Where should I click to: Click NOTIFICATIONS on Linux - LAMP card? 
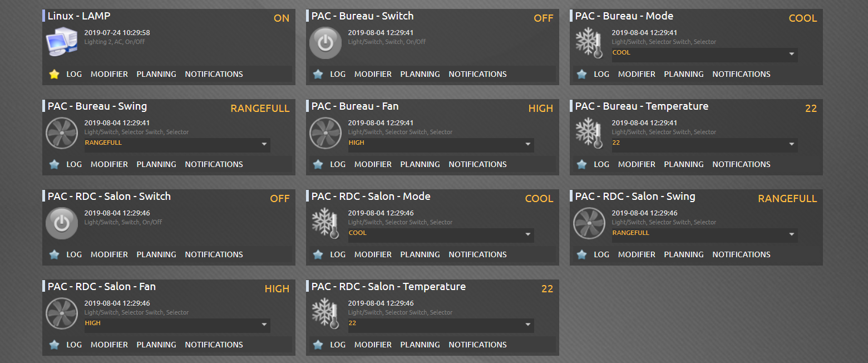(214, 74)
